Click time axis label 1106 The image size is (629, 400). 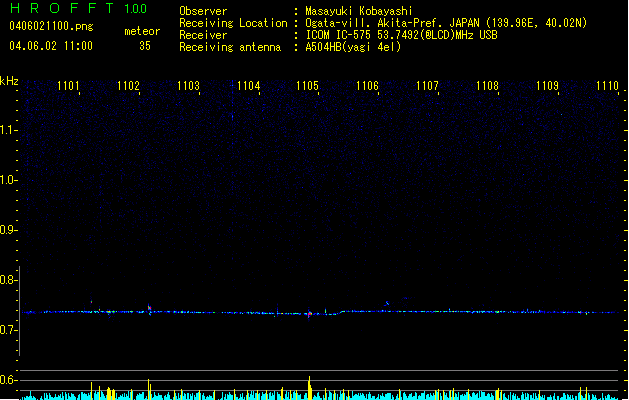click(x=367, y=86)
